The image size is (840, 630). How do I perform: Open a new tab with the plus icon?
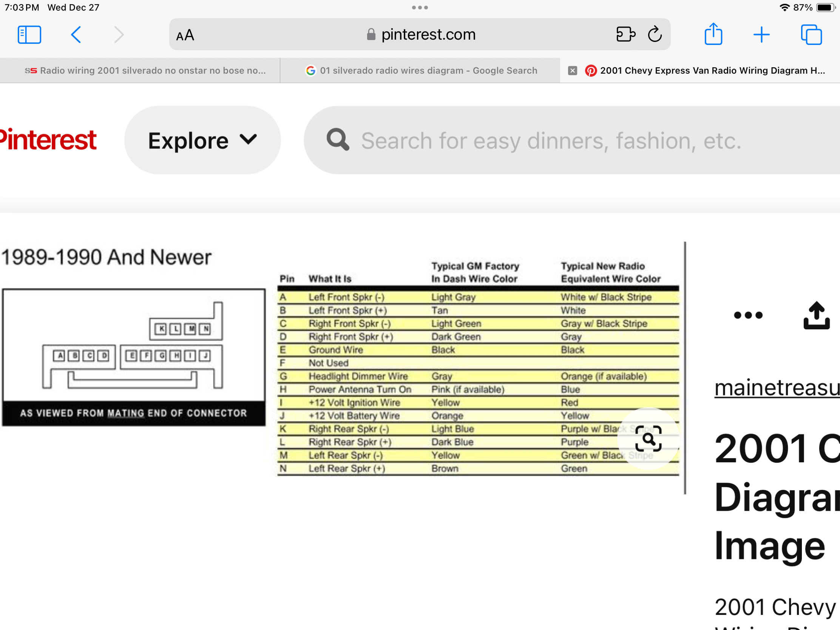(x=761, y=34)
